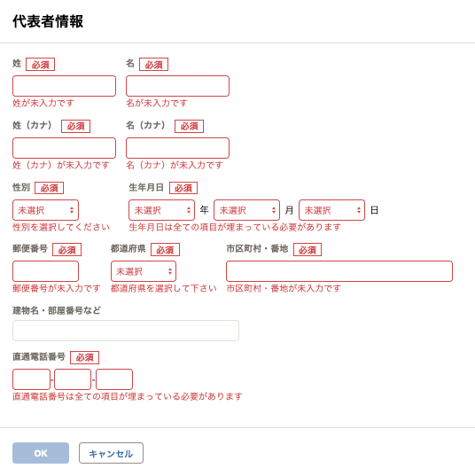The width and height of the screenshot is (475, 476).
Task: Click the 名が未入力です error message
Action: (157, 103)
